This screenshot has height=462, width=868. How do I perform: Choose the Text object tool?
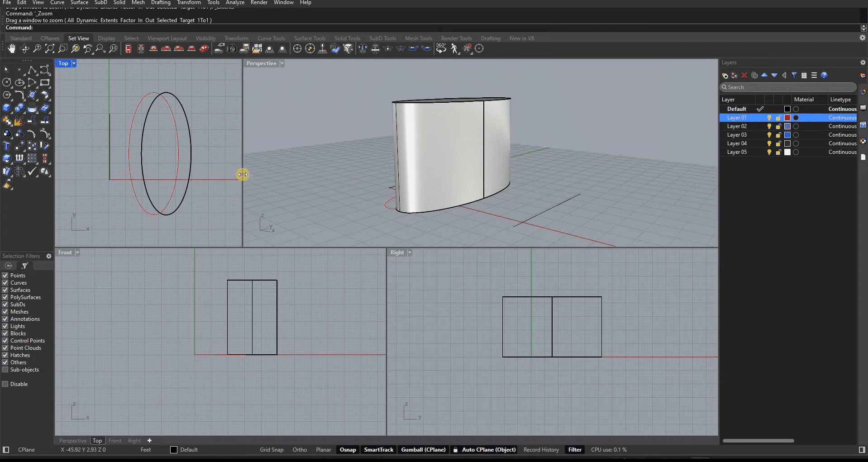(7, 146)
